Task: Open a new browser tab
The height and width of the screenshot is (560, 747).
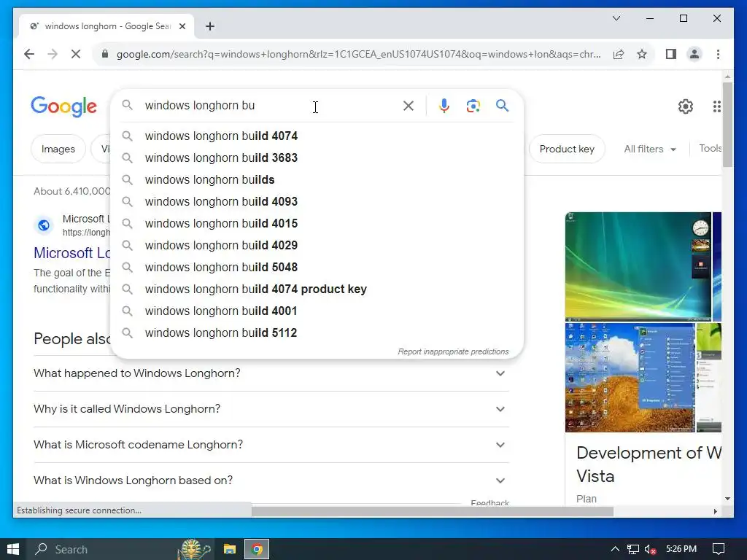Action: (x=210, y=26)
